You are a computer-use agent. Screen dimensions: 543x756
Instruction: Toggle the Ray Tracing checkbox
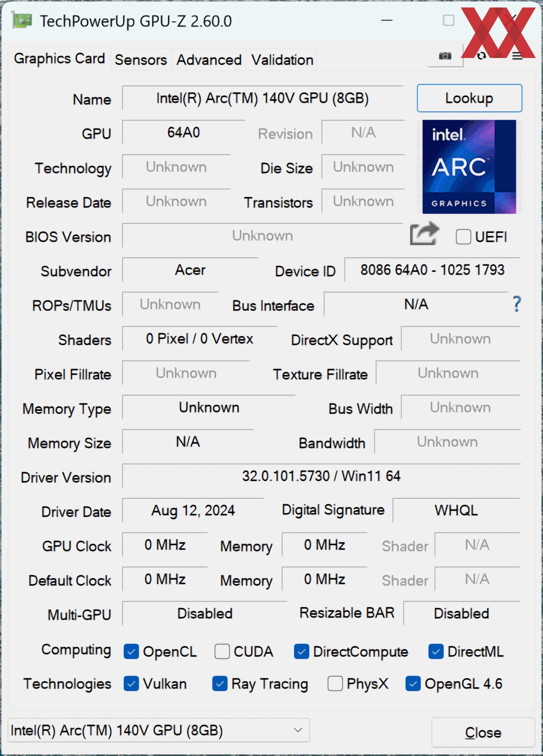(220, 684)
